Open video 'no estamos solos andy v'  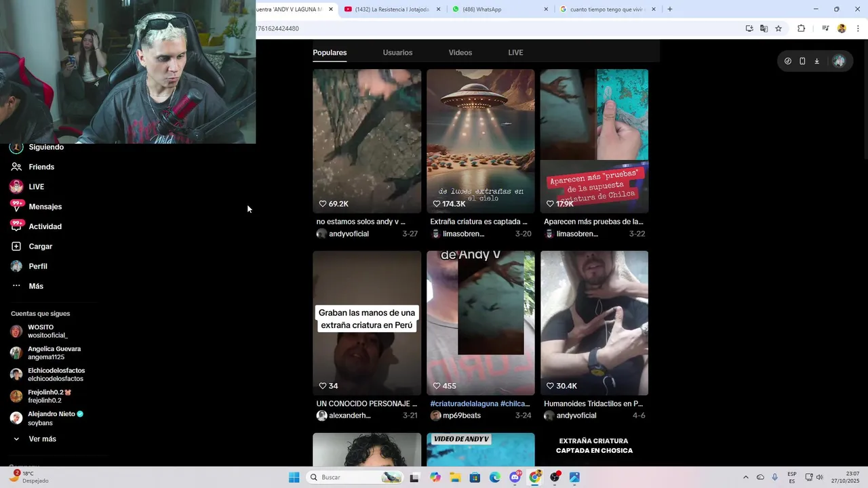367,141
